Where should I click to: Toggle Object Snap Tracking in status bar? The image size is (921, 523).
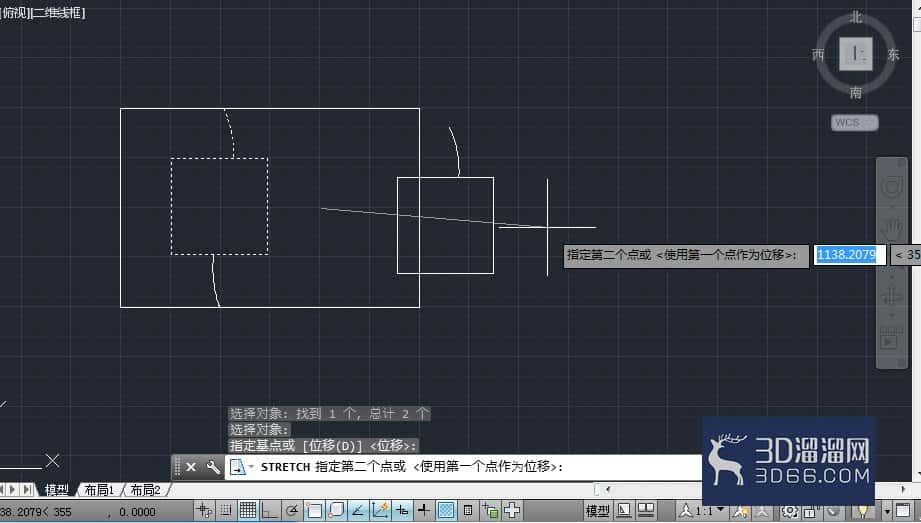click(358, 510)
